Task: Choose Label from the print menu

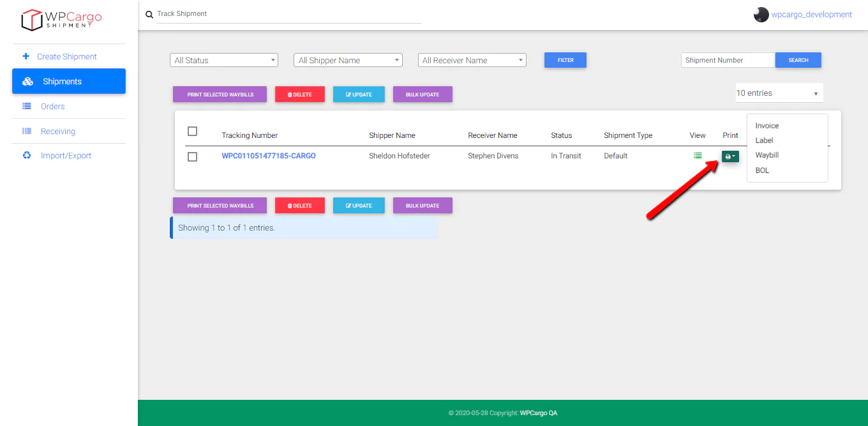Action: point(764,141)
